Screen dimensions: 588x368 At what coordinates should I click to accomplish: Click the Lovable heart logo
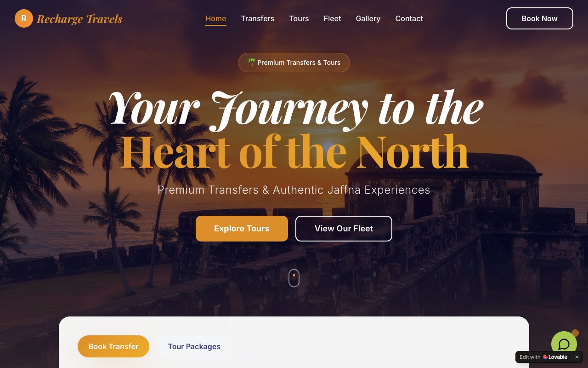[x=546, y=357]
